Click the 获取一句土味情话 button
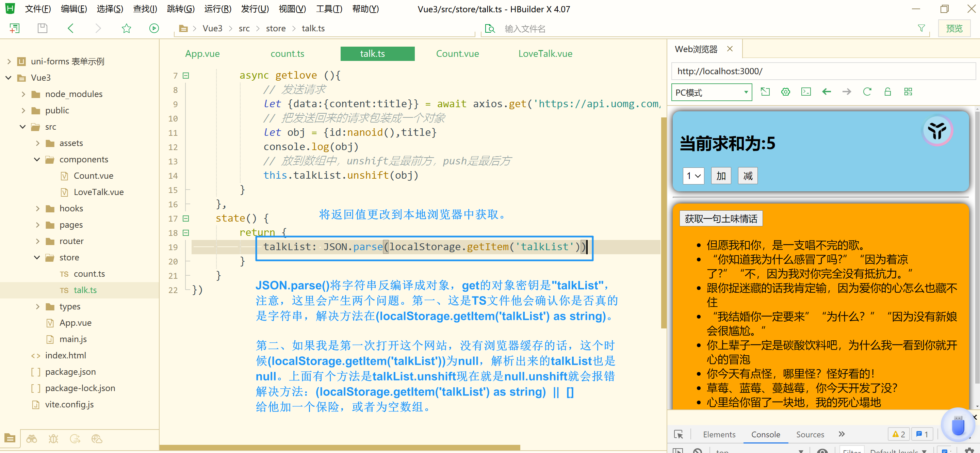This screenshot has height=453, width=980. pyautogui.click(x=721, y=218)
